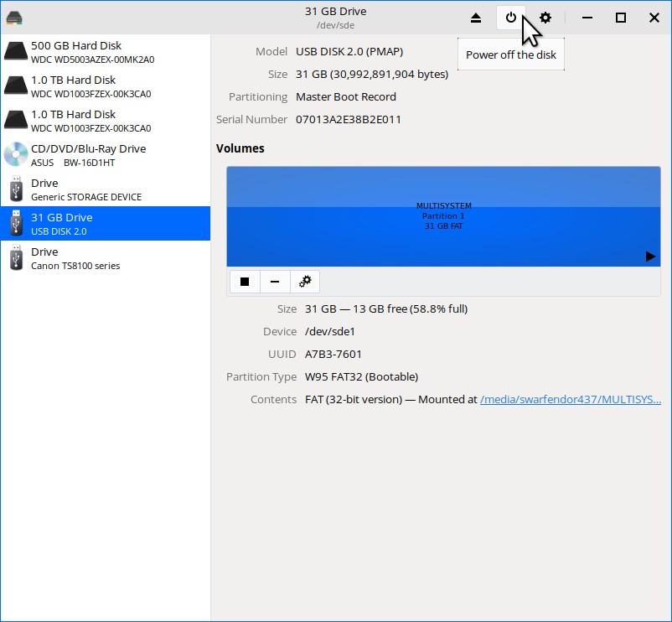The height and width of the screenshot is (622, 672).
Task: Select the 31 GB Drive USB DISK
Action: (x=105, y=224)
